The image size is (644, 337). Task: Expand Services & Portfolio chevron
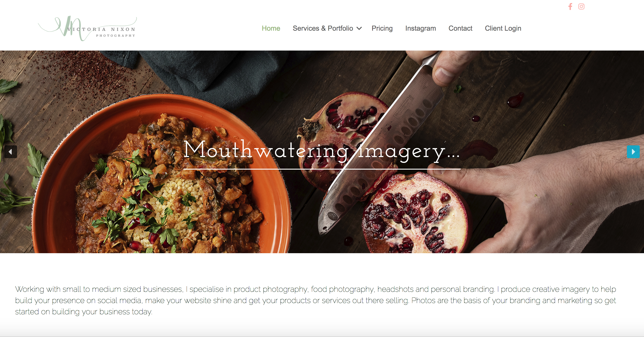(x=359, y=29)
